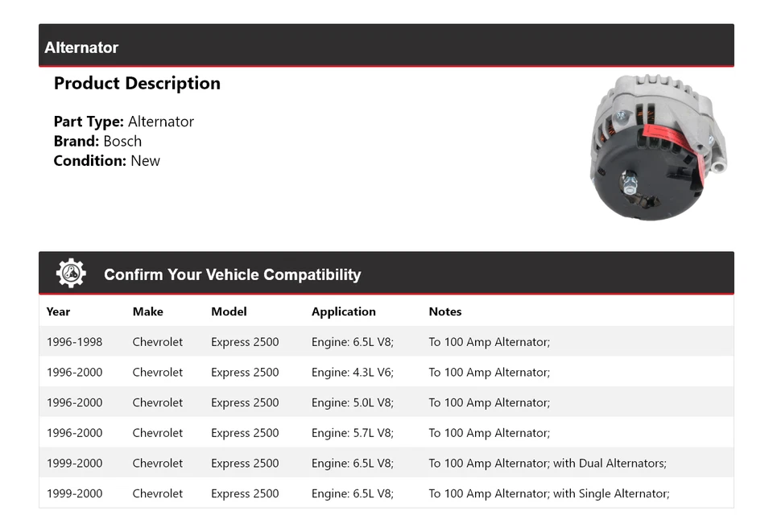The image size is (773, 532).
Task: Click the Product Description heading
Action: 137,83
